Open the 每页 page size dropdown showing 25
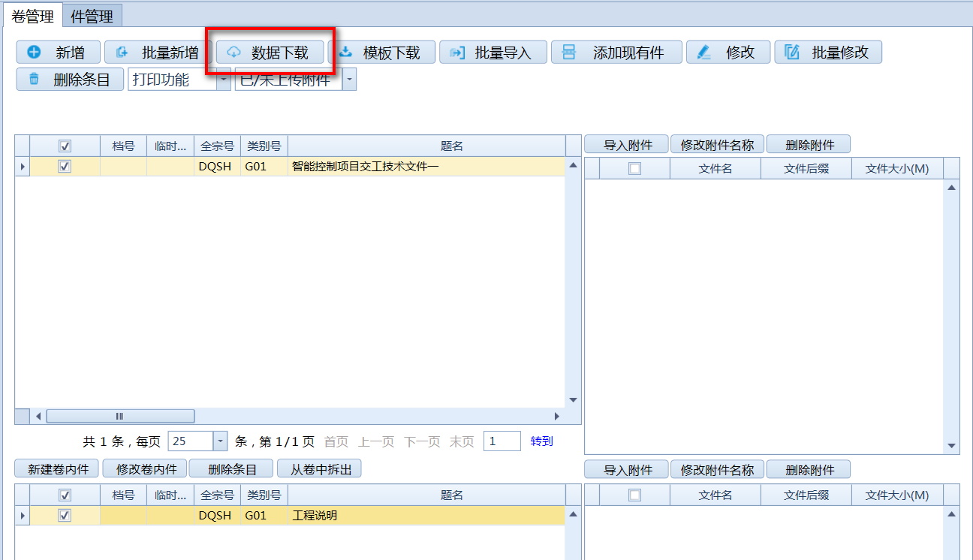 [x=221, y=441]
